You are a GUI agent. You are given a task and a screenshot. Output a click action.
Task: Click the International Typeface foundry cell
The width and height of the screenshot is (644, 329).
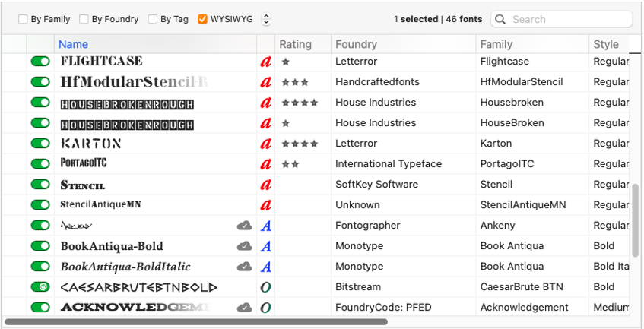coord(389,164)
